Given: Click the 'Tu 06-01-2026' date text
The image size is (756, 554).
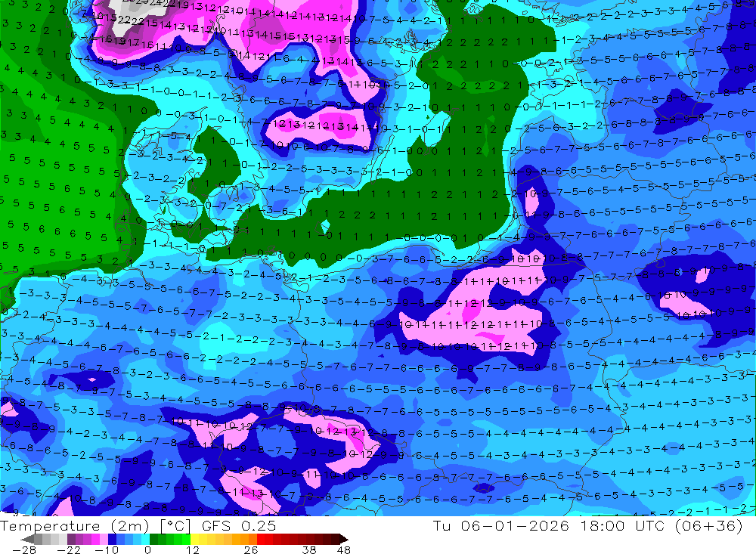Looking at the screenshot, I should coord(501,525).
